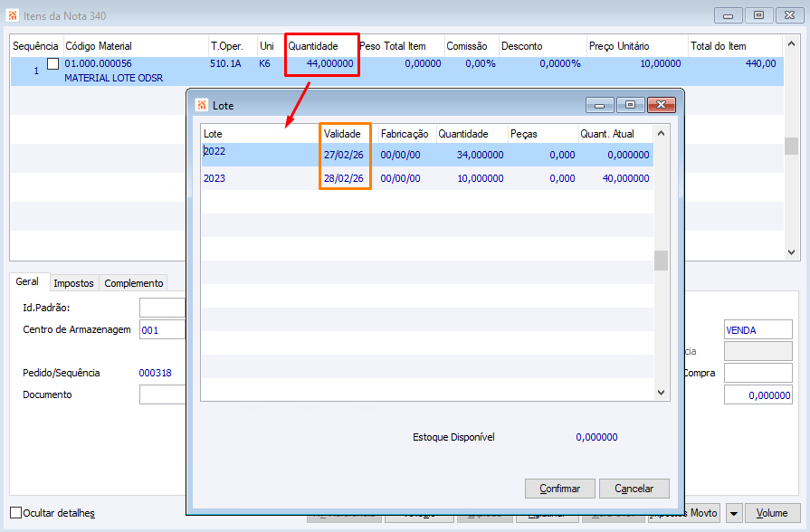
Task: Maximize the Itens da Nota 340 window
Action: click(x=758, y=15)
